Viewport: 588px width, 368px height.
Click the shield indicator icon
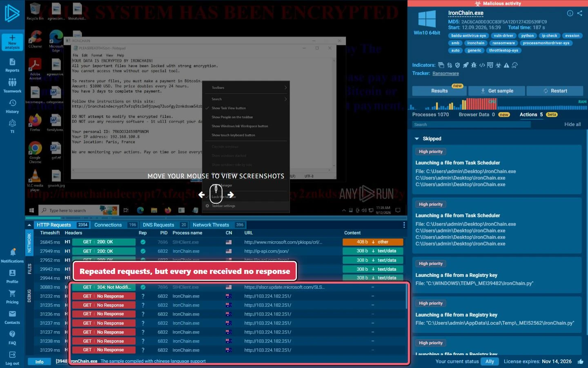(x=457, y=65)
